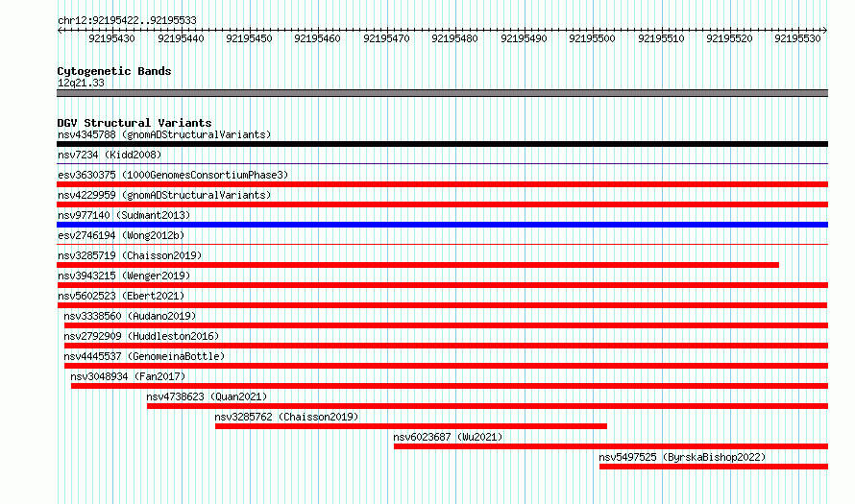This screenshot has width=855, height=504.
Task: Select the red bar under nsv4738623
Action: 487,406
